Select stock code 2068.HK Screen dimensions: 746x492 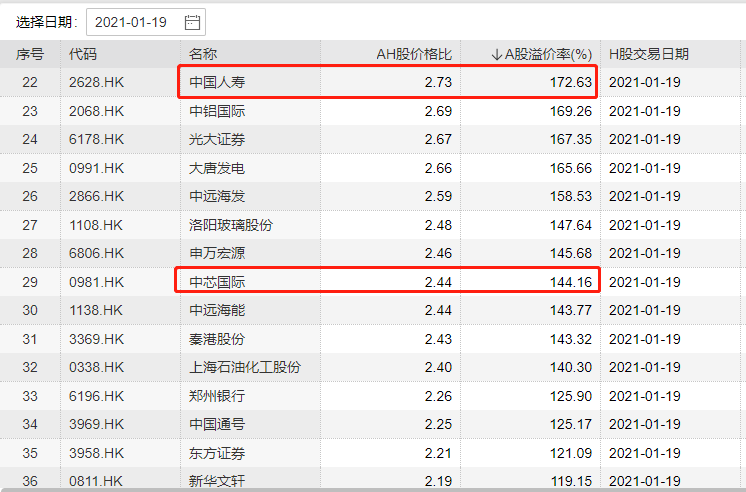pyautogui.click(x=97, y=111)
